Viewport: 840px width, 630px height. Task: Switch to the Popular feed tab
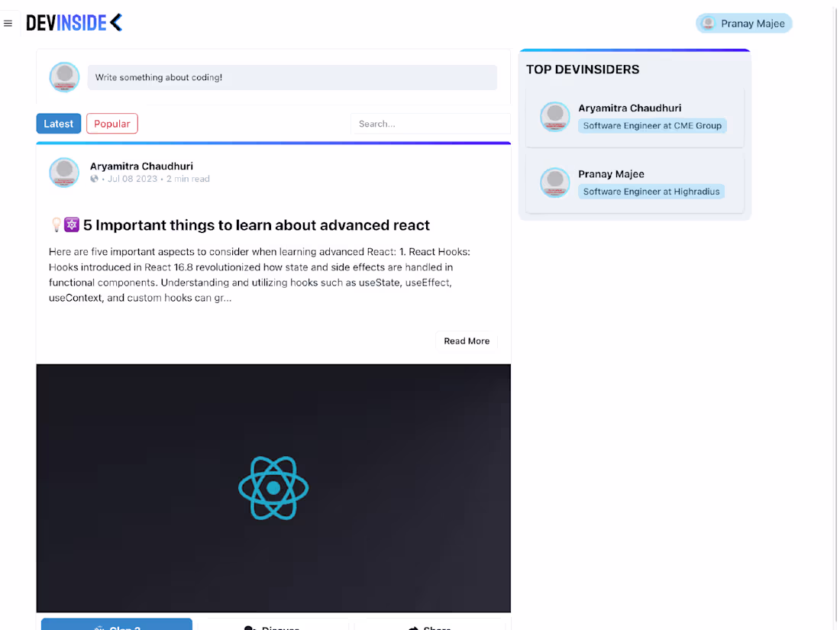point(111,123)
